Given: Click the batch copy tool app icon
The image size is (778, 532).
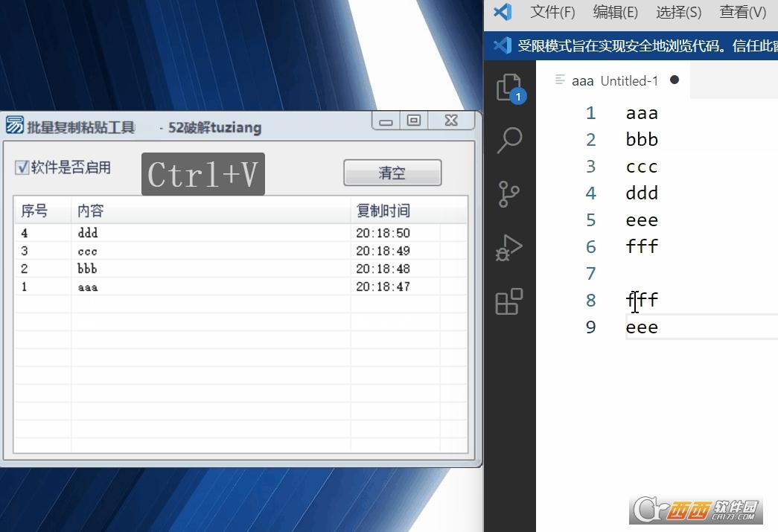Looking at the screenshot, I should [x=14, y=125].
